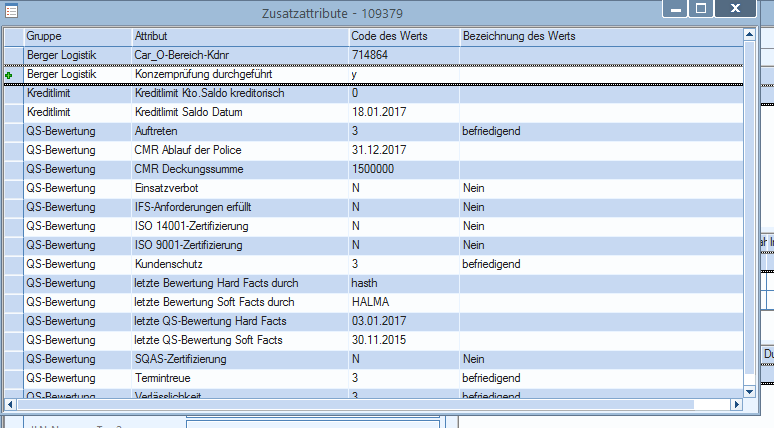Click the green plus marker beside Konzernprüfung row
This screenshot has width=774, height=428.
(x=8, y=76)
